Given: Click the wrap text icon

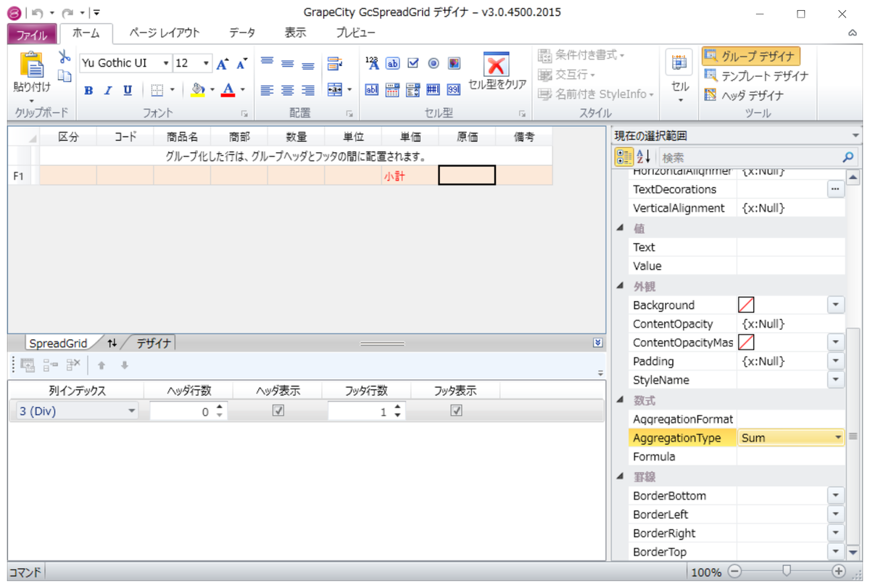Looking at the screenshot, I should (334, 64).
